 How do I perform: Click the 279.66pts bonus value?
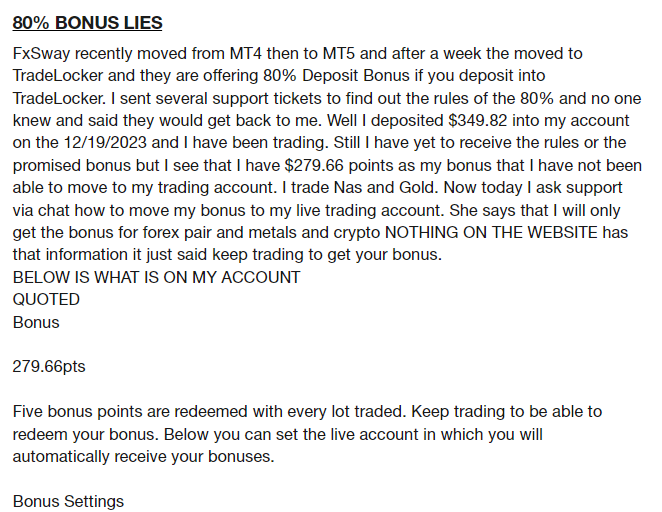(49, 367)
